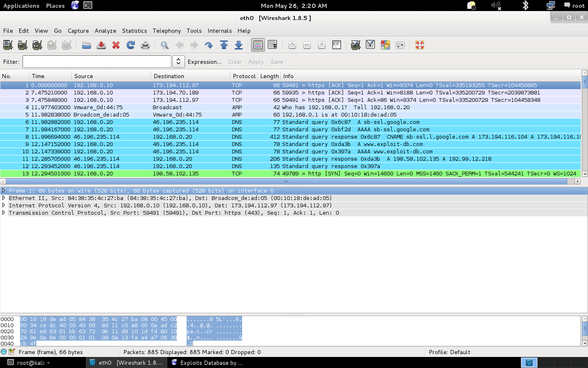Click the Save filter button
588x368 pixels.
(277, 62)
